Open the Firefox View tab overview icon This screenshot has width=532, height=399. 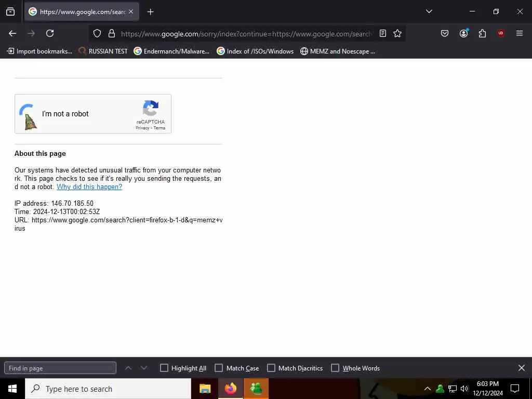tap(10, 12)
